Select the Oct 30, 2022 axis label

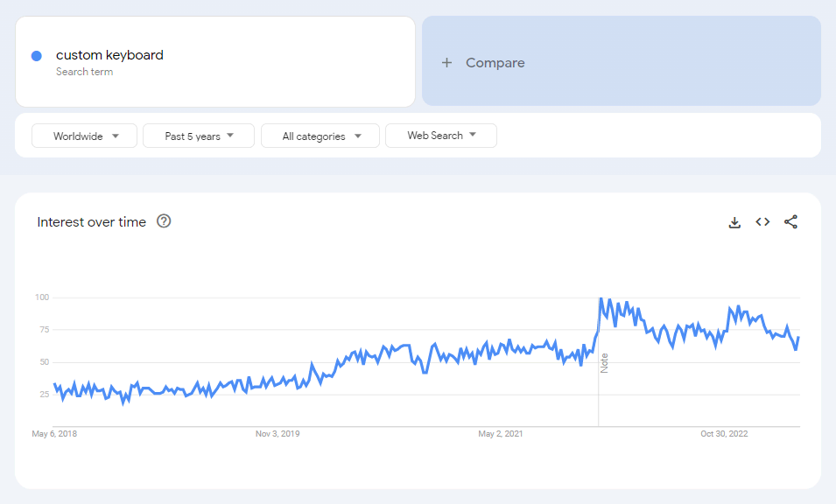(724, 433)
